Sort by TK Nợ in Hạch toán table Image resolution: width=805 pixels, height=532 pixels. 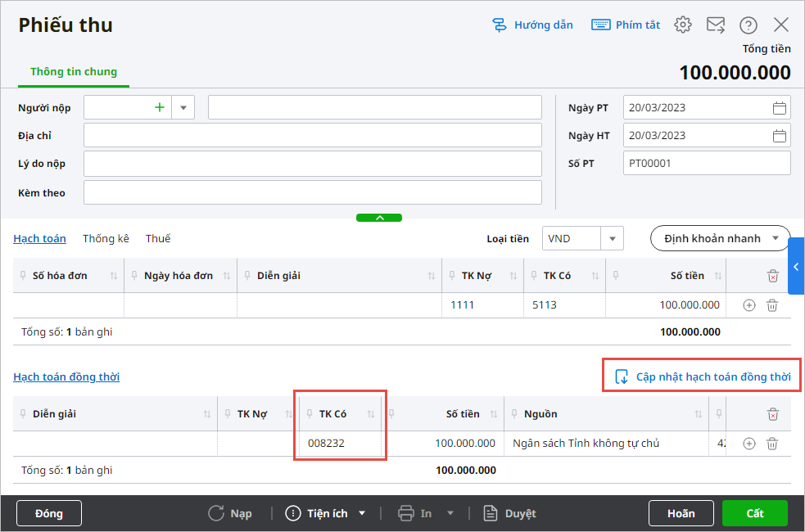click(513, 276)
